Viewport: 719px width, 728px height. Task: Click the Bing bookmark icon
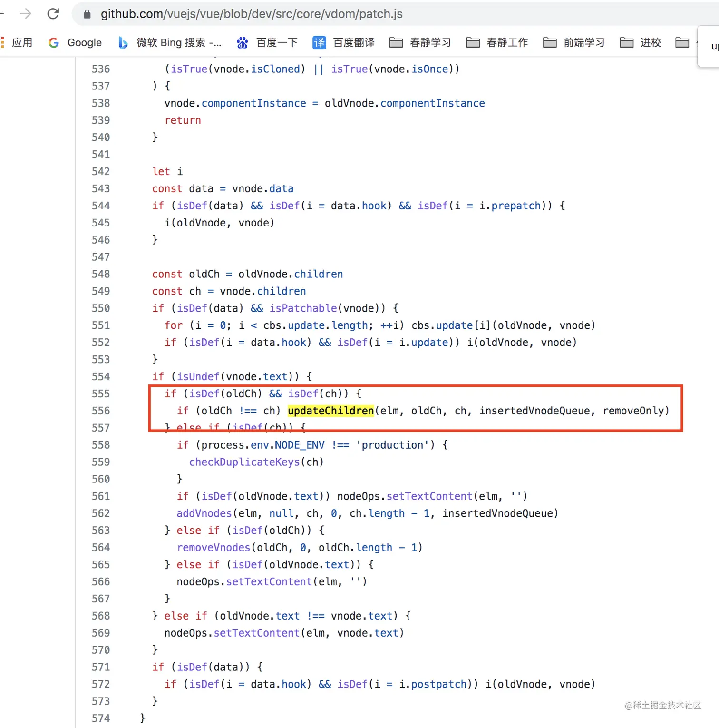pos(123,43)
